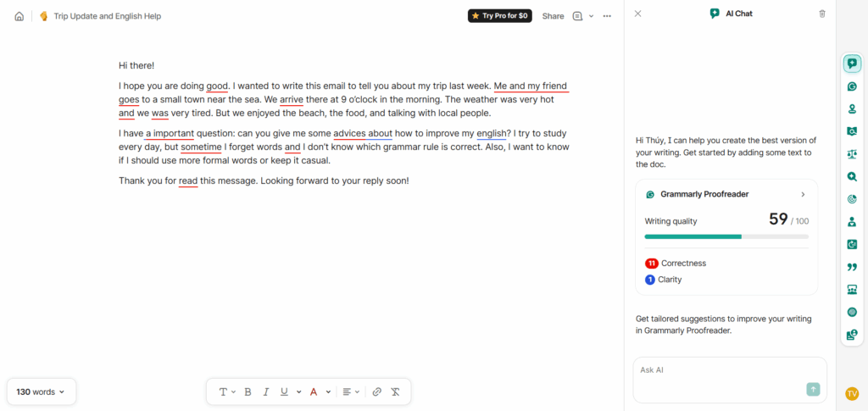This screenshot has height=411, width=868.
Task: Click the AI Chat logo in panel header
Action: 715,14
